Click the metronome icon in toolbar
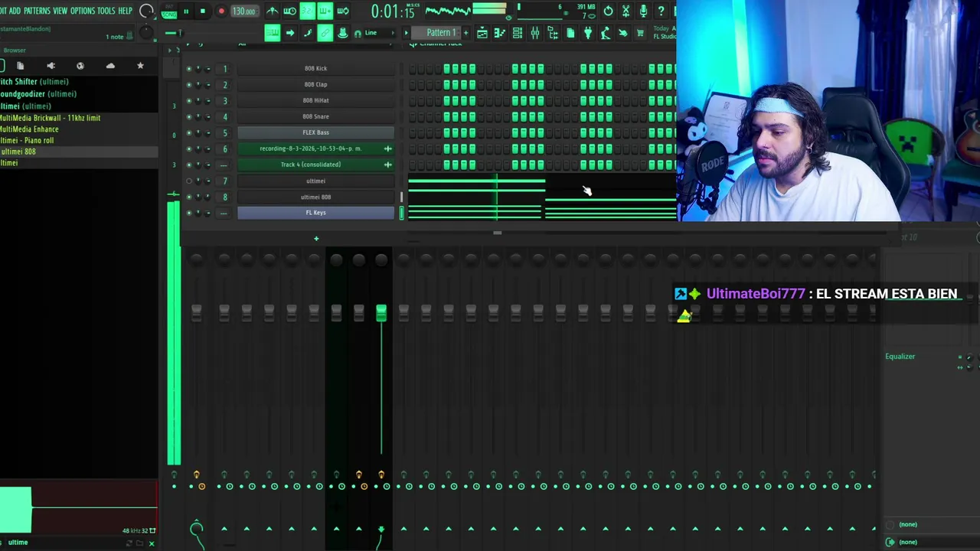The width and height of the screenshot is (980, 551). coord(272,11)
